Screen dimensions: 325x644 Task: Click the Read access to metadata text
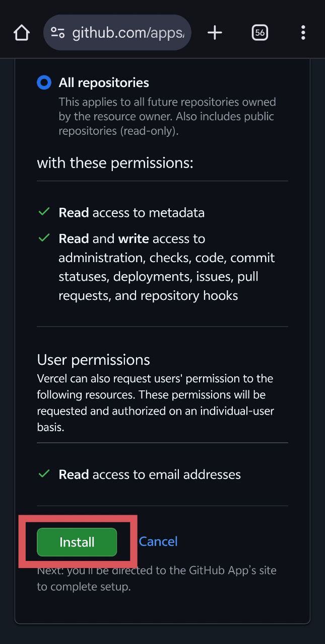pos(132,213)
